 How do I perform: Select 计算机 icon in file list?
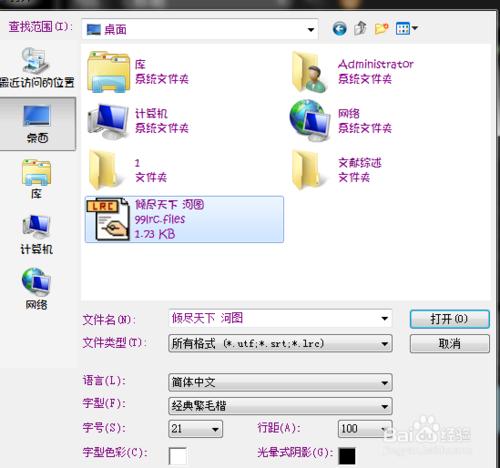coord(108,121)
